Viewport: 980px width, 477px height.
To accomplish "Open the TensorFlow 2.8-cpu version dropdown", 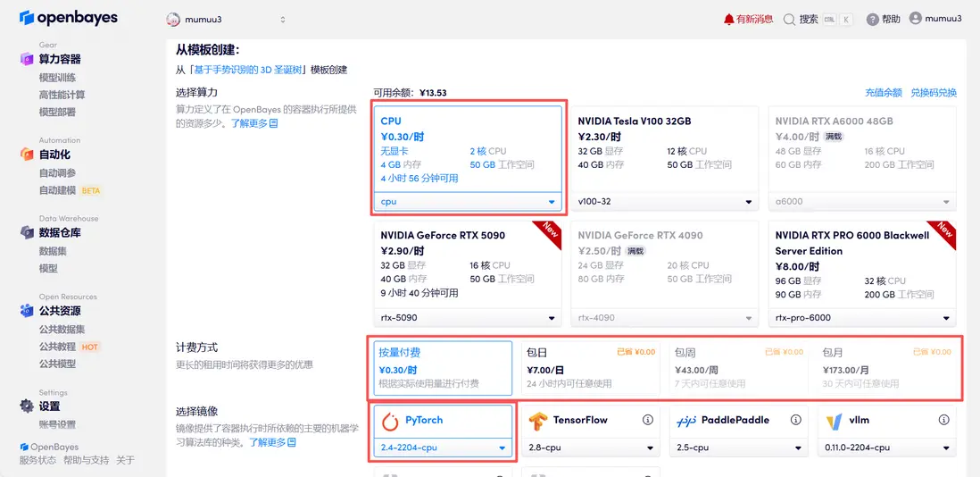I will [x=591, y=448].
